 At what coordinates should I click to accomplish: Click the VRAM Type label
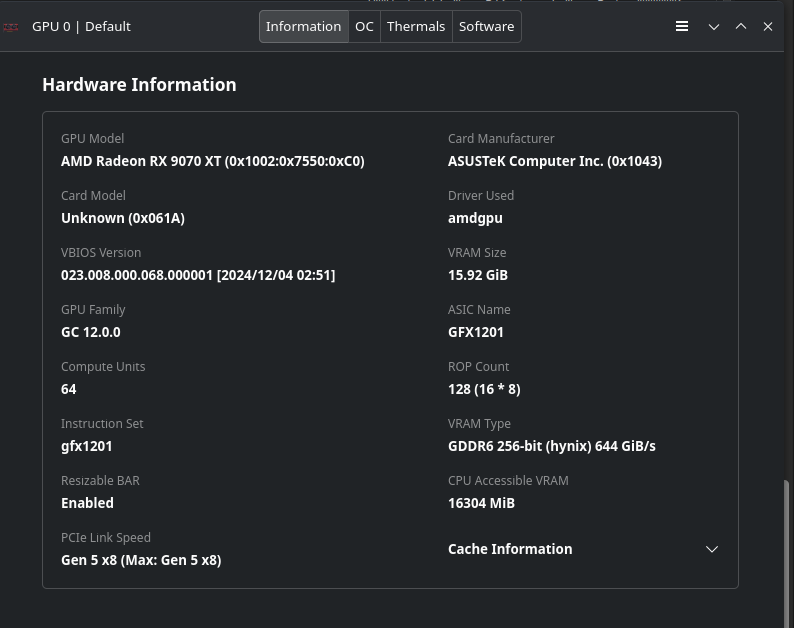(x=479, y=424)
